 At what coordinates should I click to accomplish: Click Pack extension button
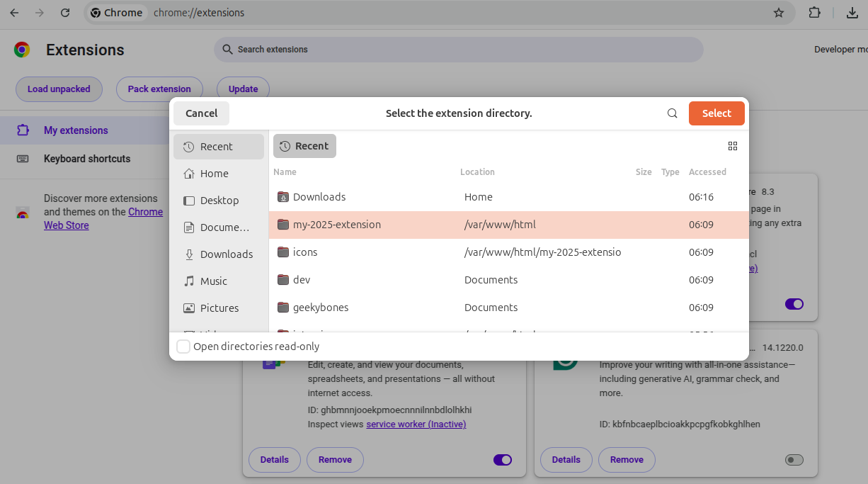pyautogui.click(x=159, y=89)
